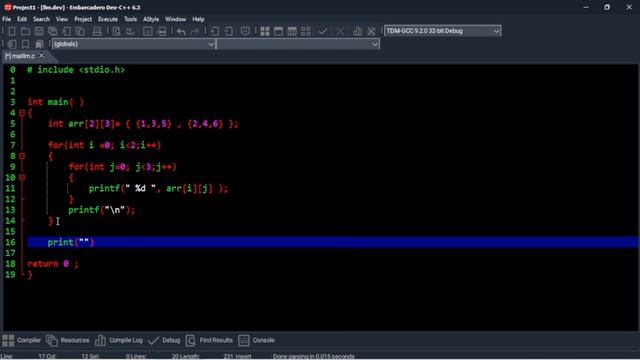Click the Goto Bookmark icon in second toolbar
Screen dimensions: 640x360
(x=39, y=44)
